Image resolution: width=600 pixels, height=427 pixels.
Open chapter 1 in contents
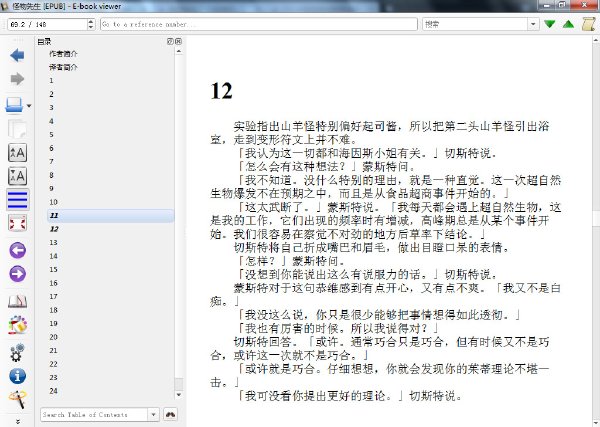51,80
